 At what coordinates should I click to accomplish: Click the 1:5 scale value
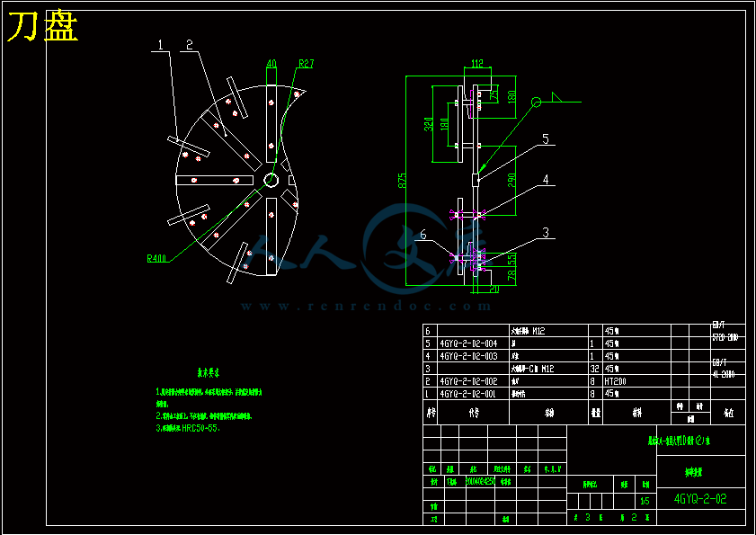tap(645, 501)
